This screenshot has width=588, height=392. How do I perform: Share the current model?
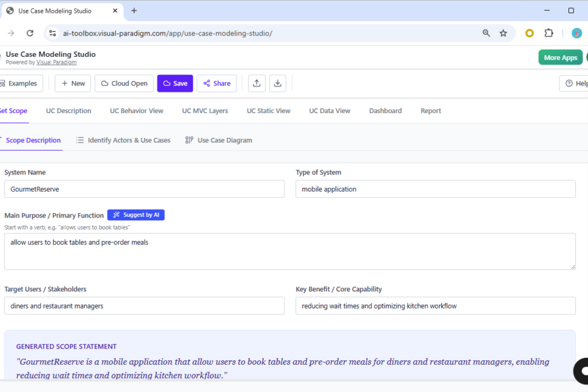(216, 83)
